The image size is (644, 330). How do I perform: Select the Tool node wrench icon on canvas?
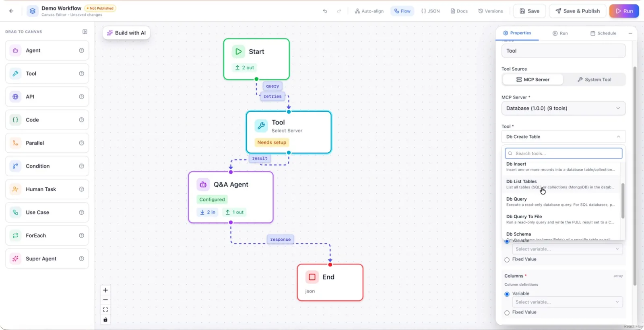click(x=261, y=126)
